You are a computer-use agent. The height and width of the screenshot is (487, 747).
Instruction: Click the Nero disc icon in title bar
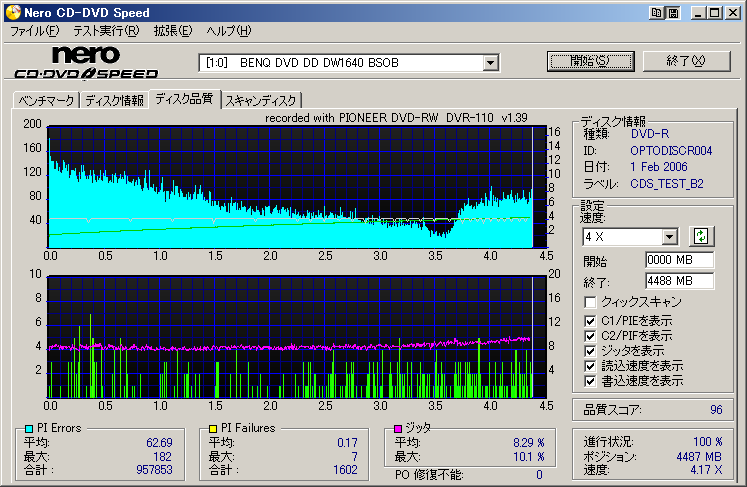(x=13, y=12)
